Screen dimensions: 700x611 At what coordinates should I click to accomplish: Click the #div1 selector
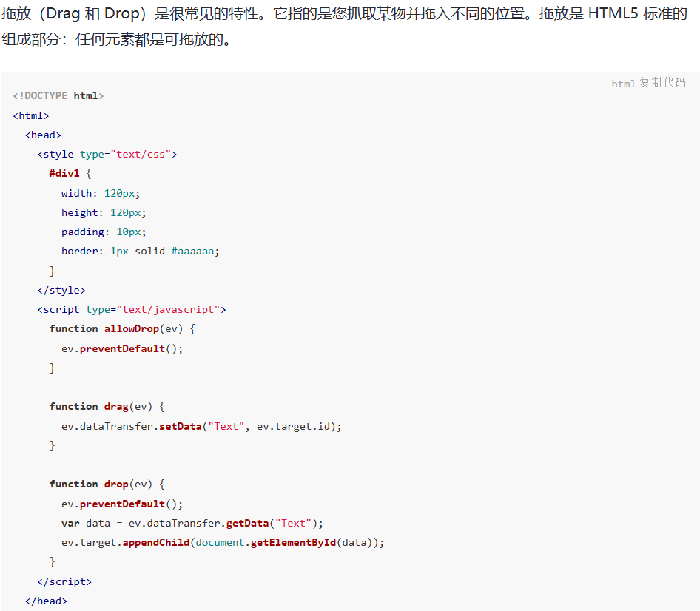[64, 173]
